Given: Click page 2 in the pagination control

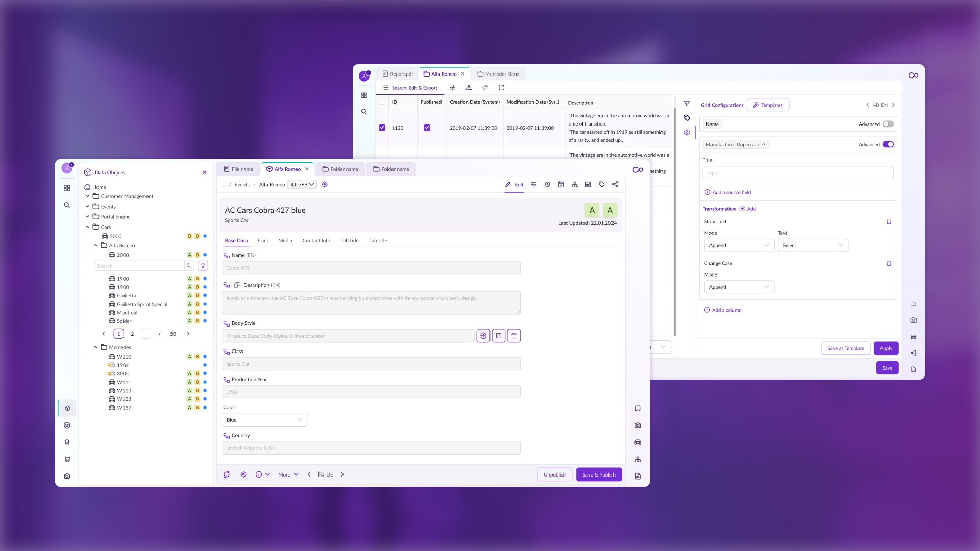Looking at the screenshot, I should [132, 334].
